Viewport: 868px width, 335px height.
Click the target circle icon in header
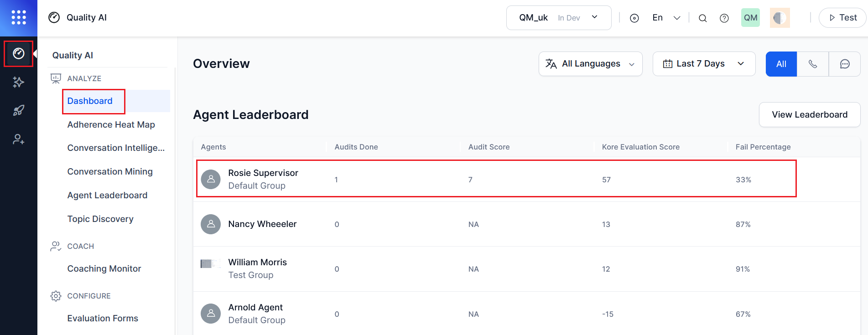(634, 18)
